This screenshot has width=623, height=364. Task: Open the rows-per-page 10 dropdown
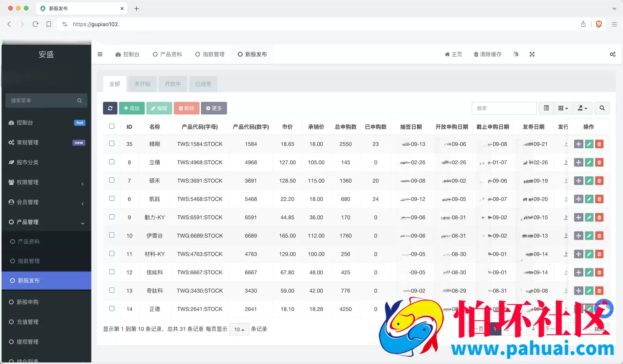pos(239,329)
